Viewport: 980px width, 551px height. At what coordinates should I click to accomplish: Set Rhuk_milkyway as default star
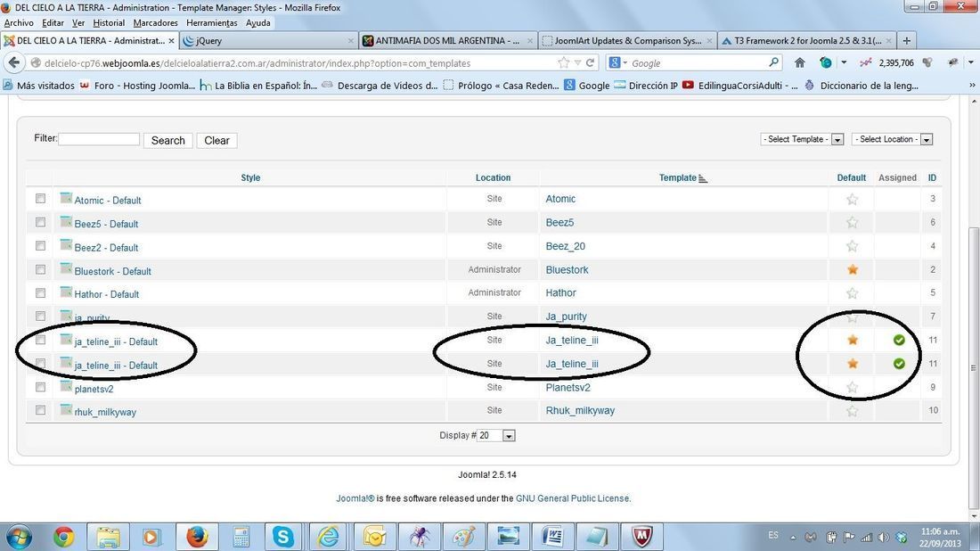(x=852, y=412)
